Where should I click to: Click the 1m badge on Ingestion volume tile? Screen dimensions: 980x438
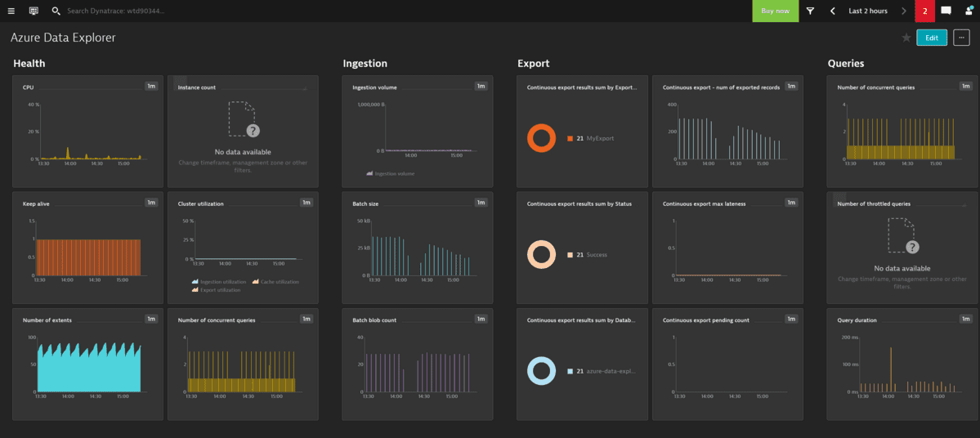pos(481,87)
